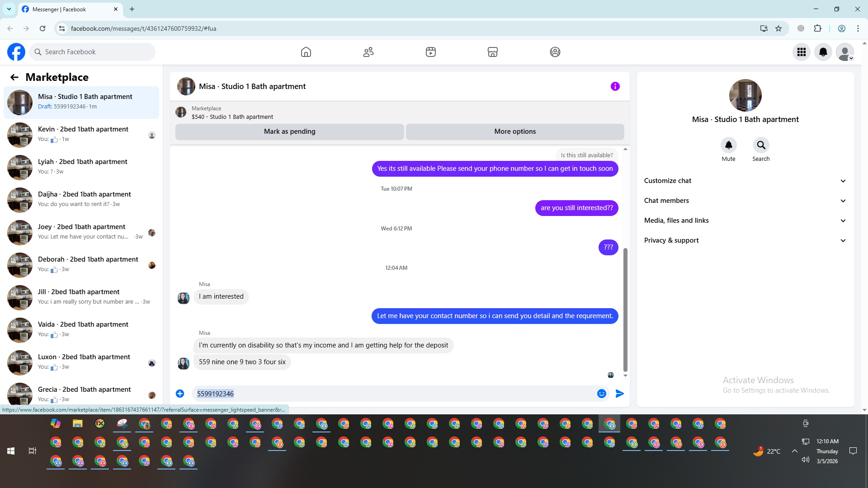Open Task View on the taskbar
This screenshot has height=488, width=868.
click(33, 451)
